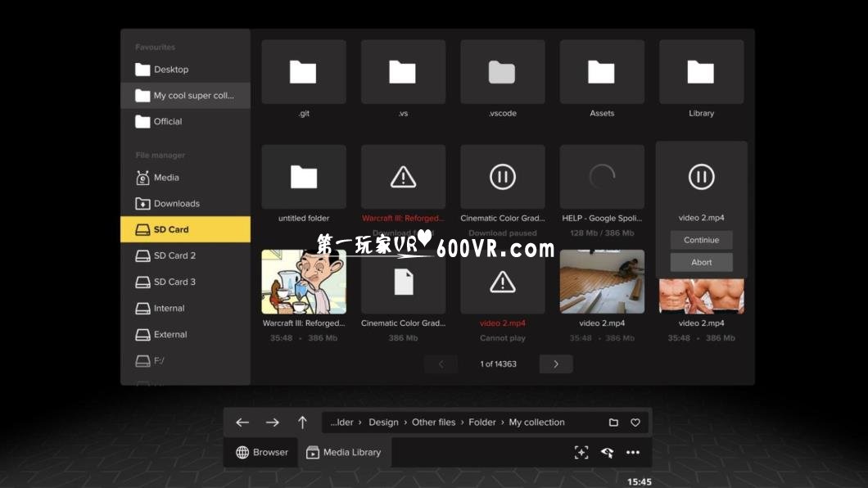
Task: Click the folder icon in path bar
Action: coord(613,422)
